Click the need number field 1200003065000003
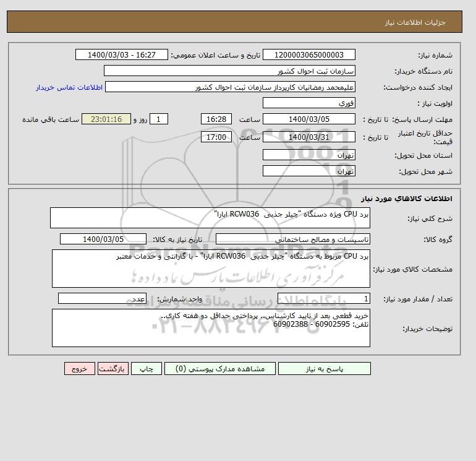476x461 pixels. tap(308, 54)
